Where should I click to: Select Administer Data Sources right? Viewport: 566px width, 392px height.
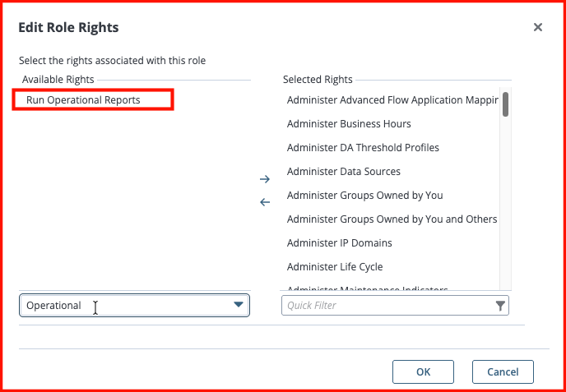point(392,171)
